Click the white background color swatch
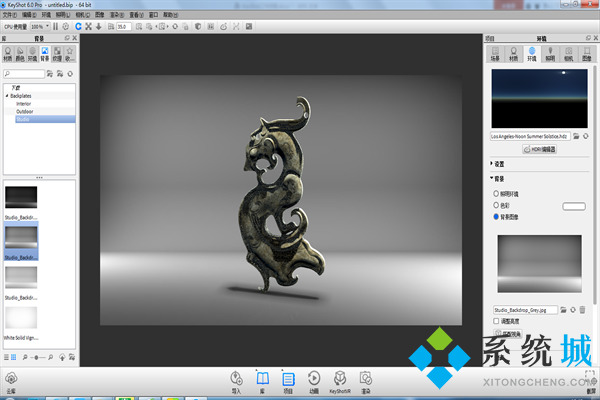 click(573, 205)
